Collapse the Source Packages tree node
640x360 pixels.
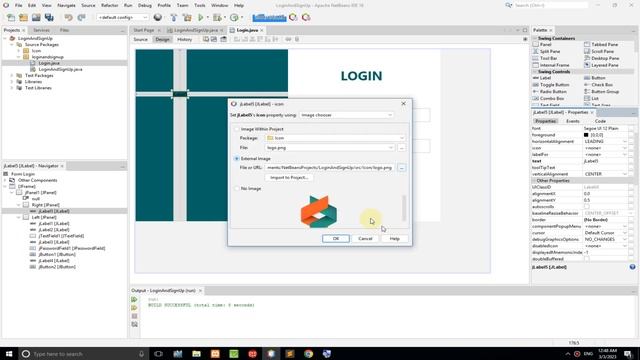click(x=12, y=44)
